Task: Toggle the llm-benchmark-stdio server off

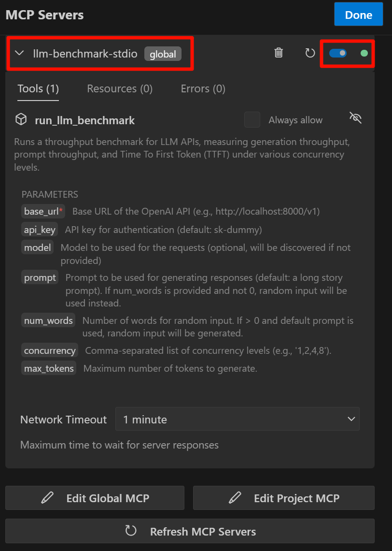Action: [338, 53]
